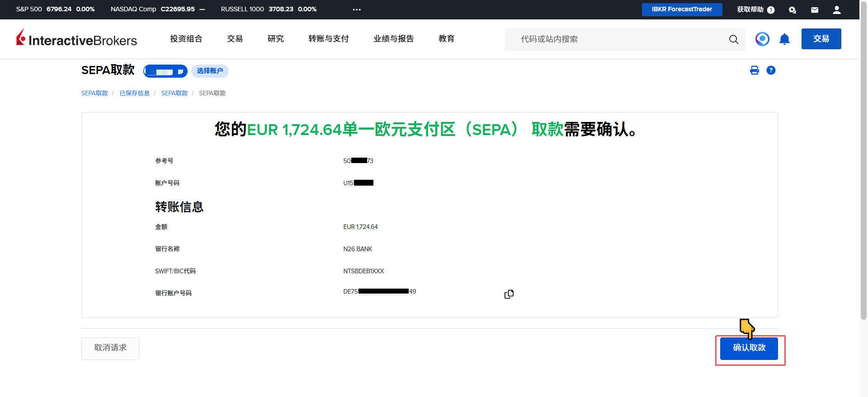Click the blue page help question icon
The height and width of the screenshot is (397, 868).
click(x=771, y=70)
